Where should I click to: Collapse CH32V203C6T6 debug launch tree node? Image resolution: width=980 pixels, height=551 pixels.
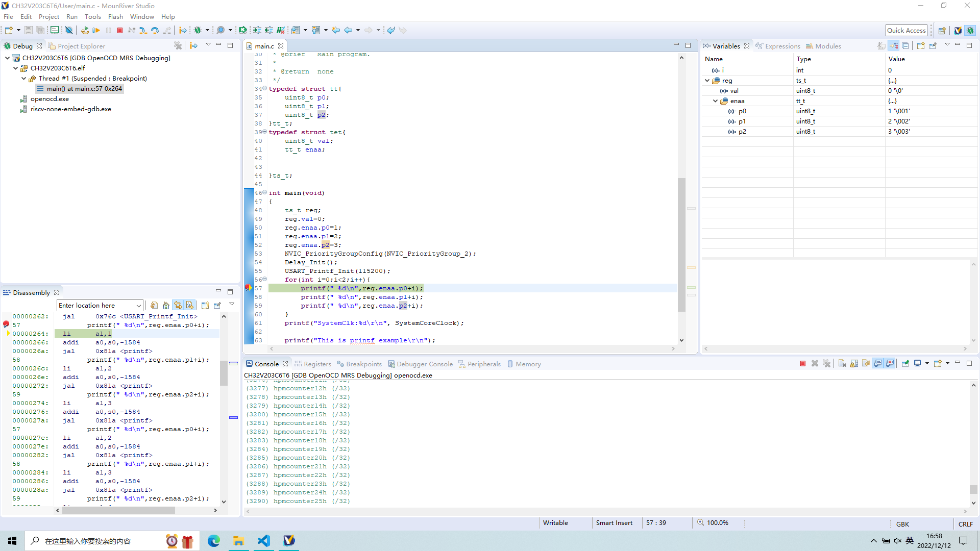7,58
